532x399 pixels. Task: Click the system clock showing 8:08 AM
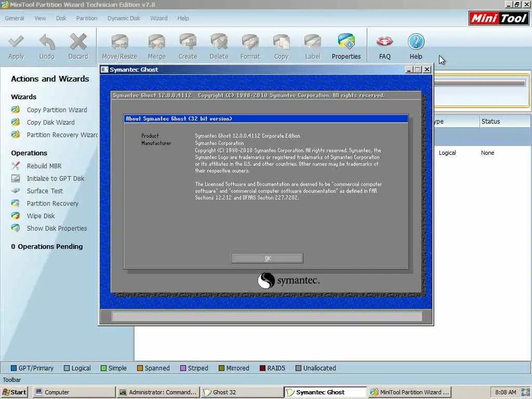pyautogui.click(x=506, y=392)
